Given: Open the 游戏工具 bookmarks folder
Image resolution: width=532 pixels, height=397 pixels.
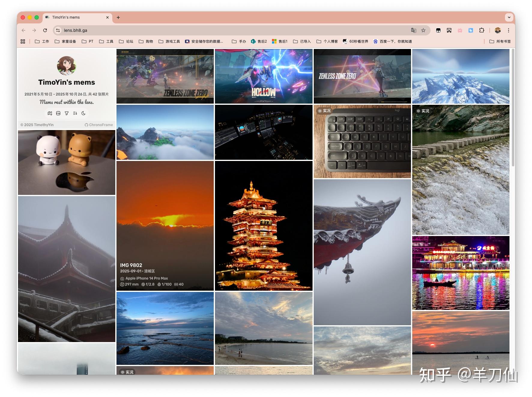Looking at the screenshot, I should pyautogui.click(x=169, y=41).
